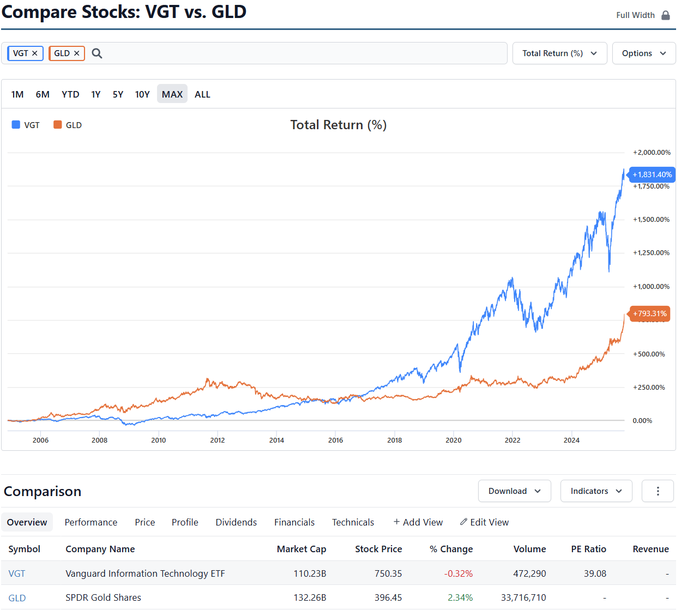Open the Profile tab

(x=185, y=522)
